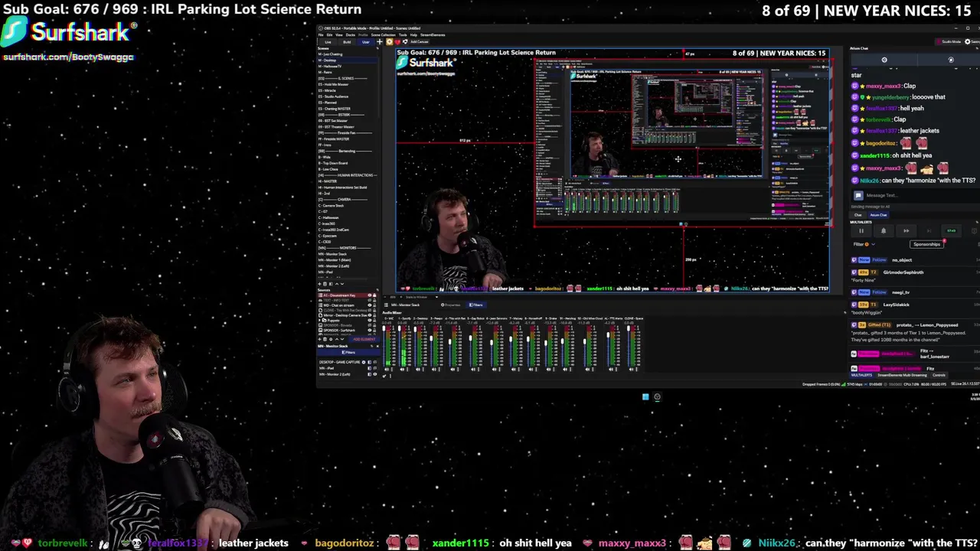Open the Edit menu in OBS
980x551 pixels.
pyautogui.click(x=329, y=35)
